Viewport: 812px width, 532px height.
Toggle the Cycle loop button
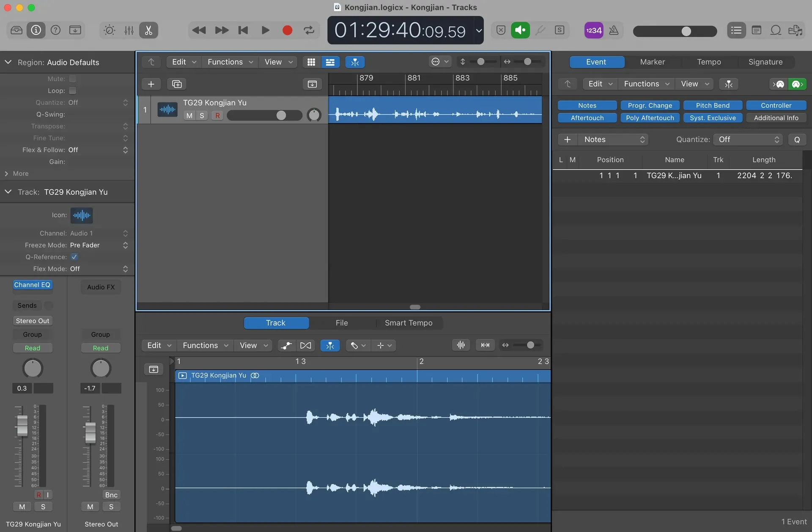coord(309,30)
